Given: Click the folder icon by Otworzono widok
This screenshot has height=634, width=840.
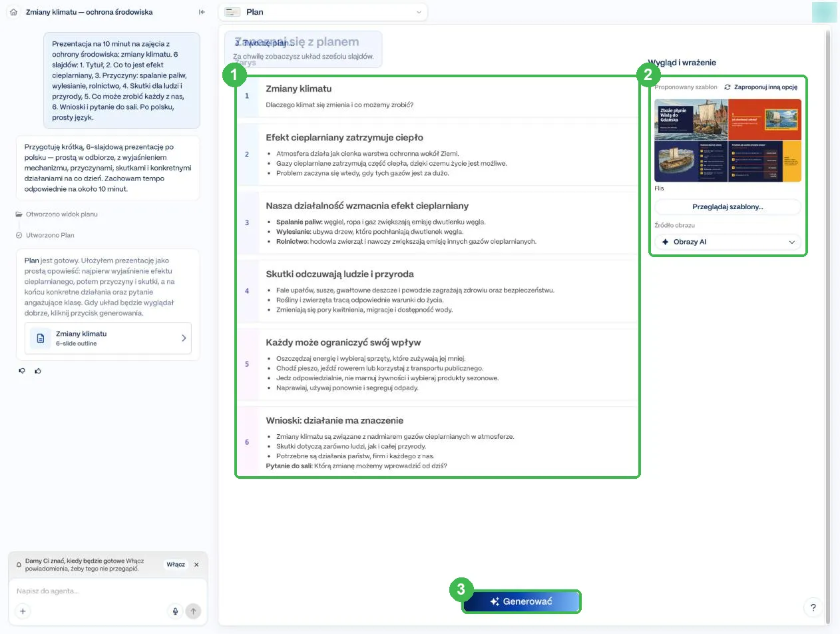Looking at the screenshot, I should (x=19, y=214).
